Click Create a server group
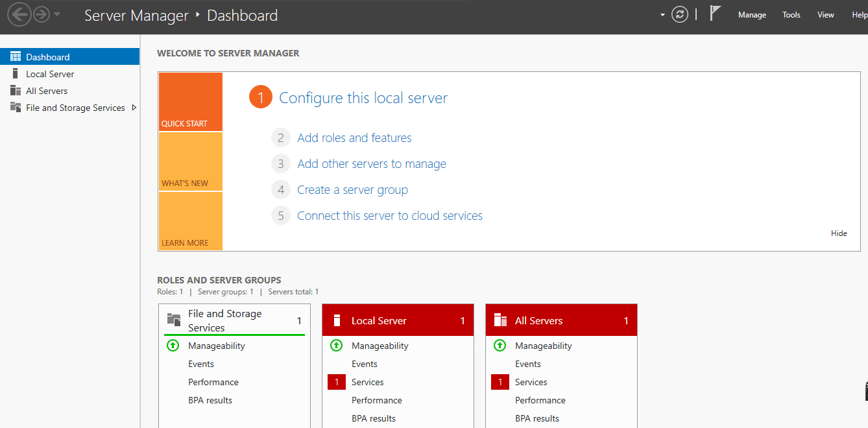 click(352, 189)
